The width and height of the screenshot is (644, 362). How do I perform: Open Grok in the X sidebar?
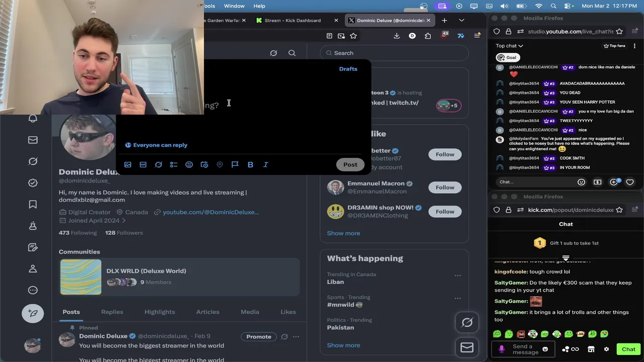coord(33,161)
